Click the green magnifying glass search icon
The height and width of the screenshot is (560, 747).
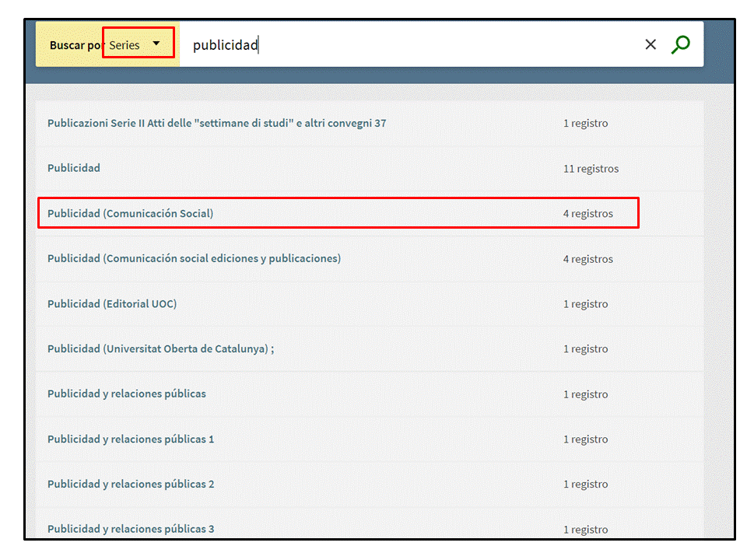[680, 44]
